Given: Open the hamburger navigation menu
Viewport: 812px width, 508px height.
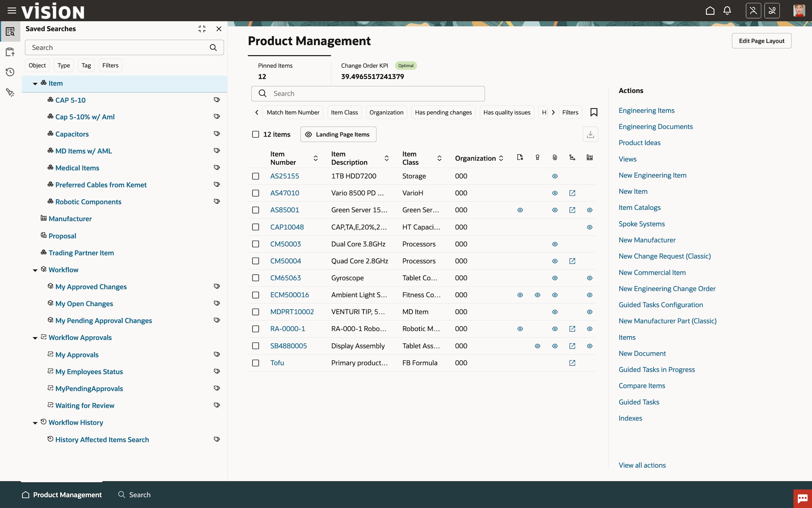Looking at the screenshot, I should pos(12,11).
